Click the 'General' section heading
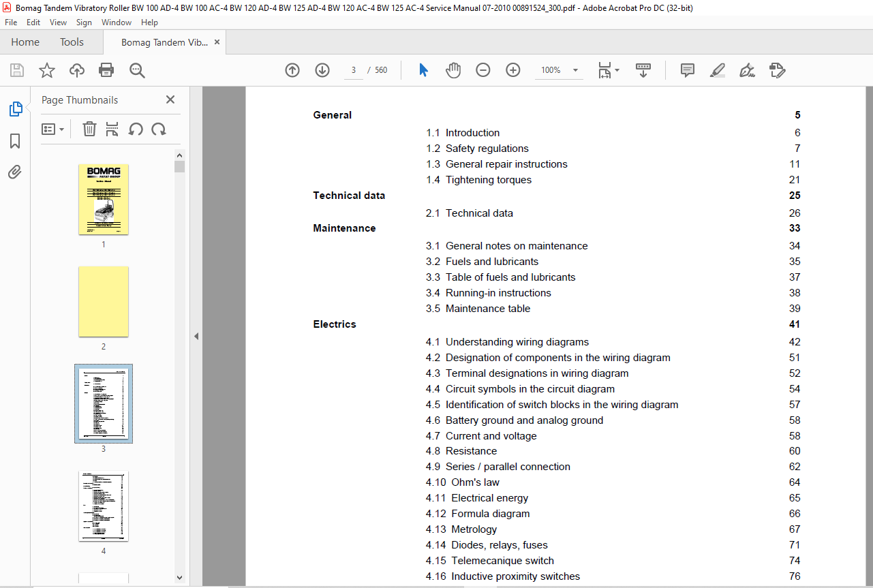873x588 pixels. tap(333, 115)
